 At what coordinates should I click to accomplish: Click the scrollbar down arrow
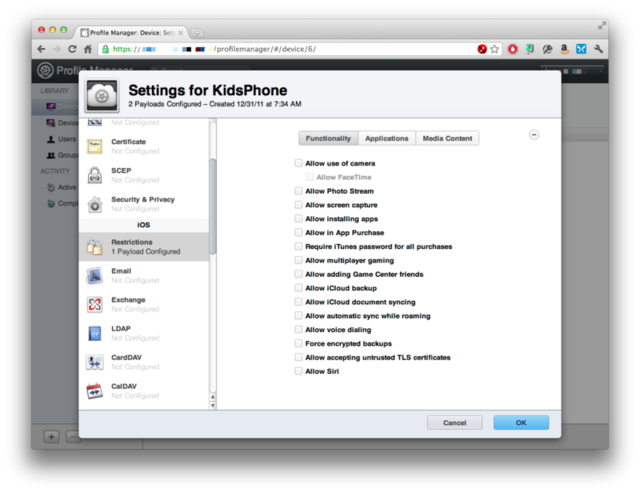213,406
